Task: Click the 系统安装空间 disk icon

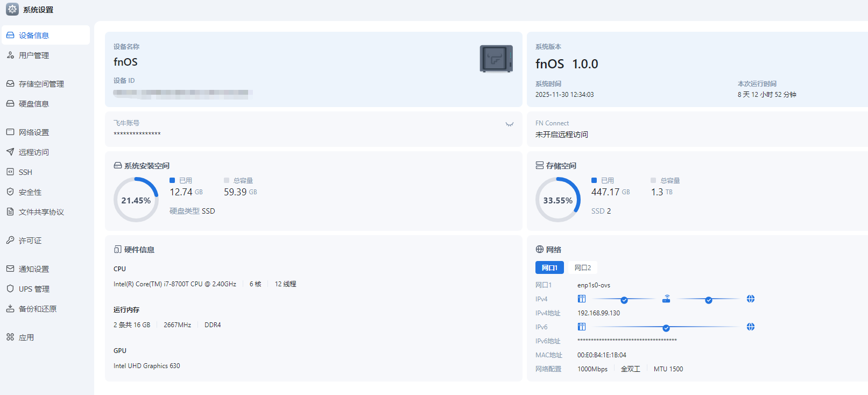Action: [118, 165]
